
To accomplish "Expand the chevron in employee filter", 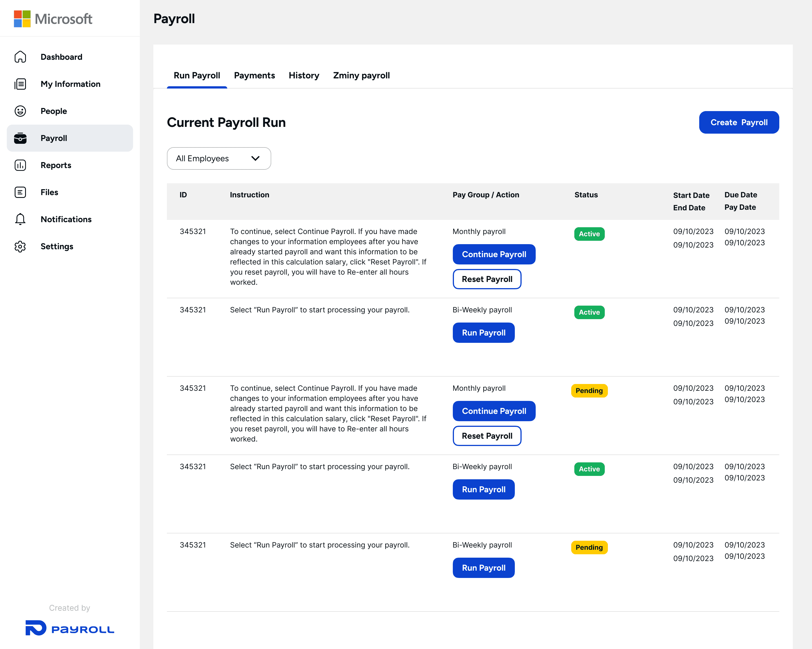I will [x=255, y=158].
